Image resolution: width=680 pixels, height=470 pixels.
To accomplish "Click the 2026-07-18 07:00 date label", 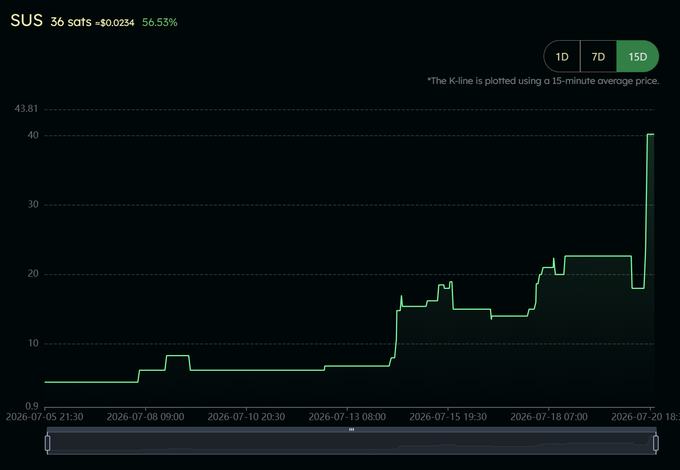I will click(x=549, y=417).
